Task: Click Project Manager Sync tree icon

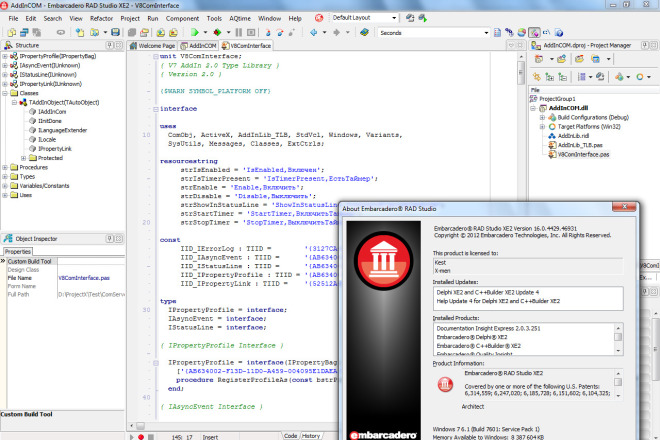Action: (537, 77)
